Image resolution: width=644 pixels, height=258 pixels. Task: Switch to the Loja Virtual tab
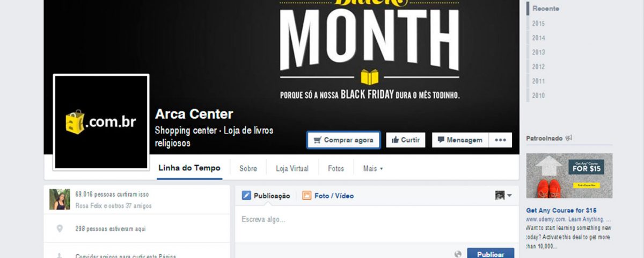pyautogui.click(x=292, y=168)
